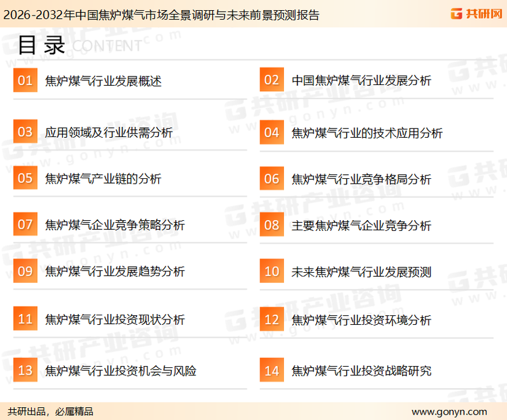This screenshot has height=420, width=507.
Task: Select the orange 08 chapter badge
Action: [271, 225]
